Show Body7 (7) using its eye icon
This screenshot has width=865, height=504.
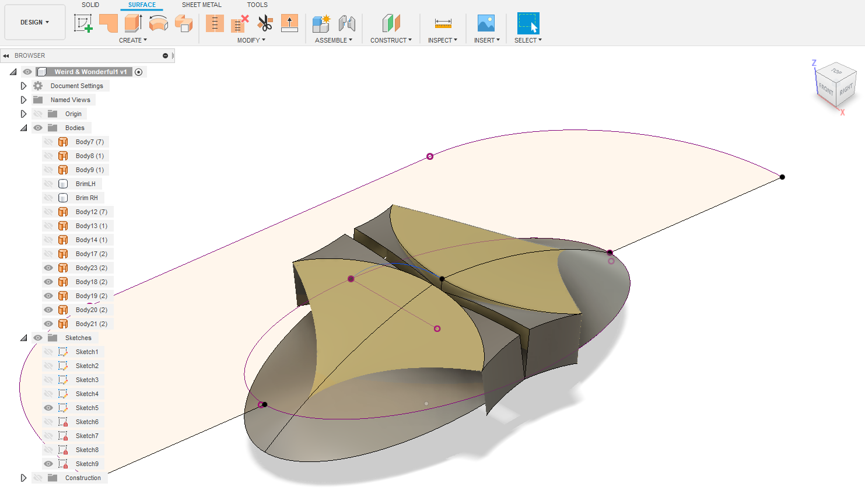(48, 142)
